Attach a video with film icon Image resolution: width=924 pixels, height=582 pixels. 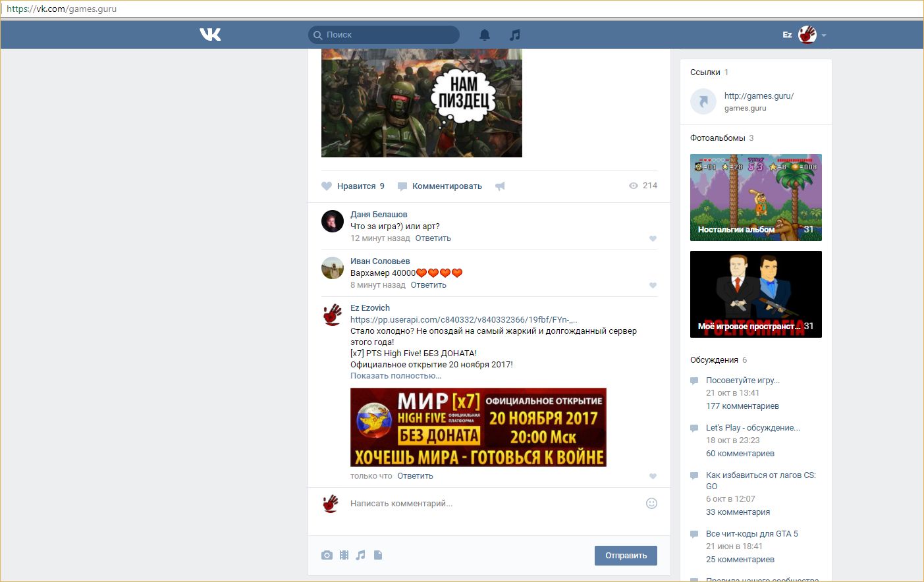pos(344,555)
